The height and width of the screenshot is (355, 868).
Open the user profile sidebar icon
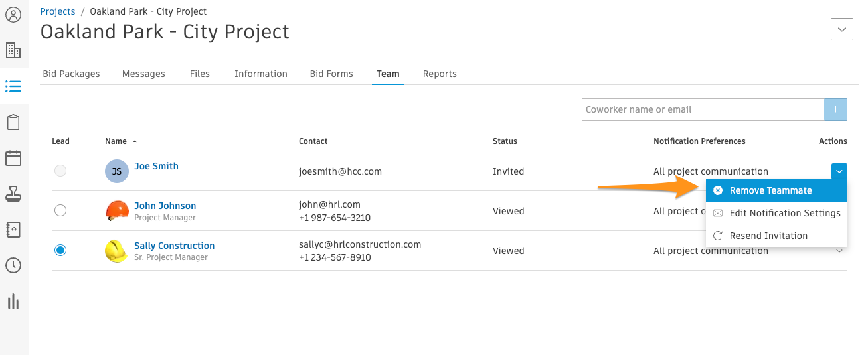tap(13, 15)
